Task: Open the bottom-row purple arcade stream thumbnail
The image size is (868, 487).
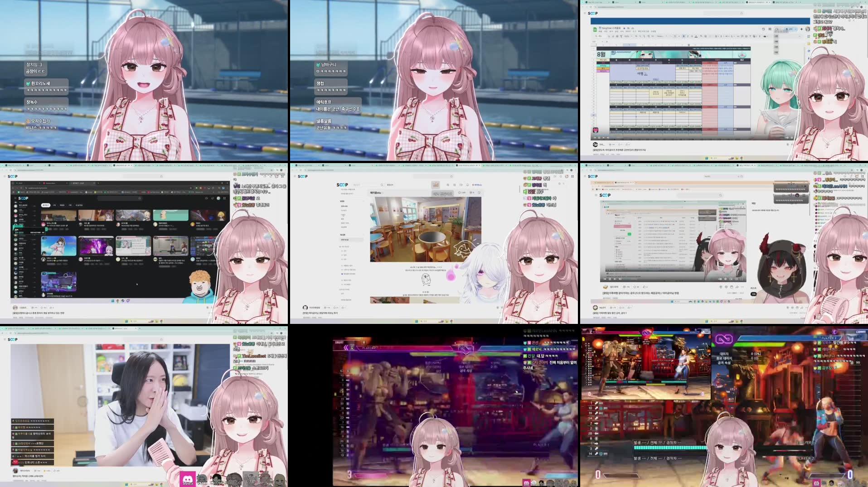Action: tap(59, 281)
